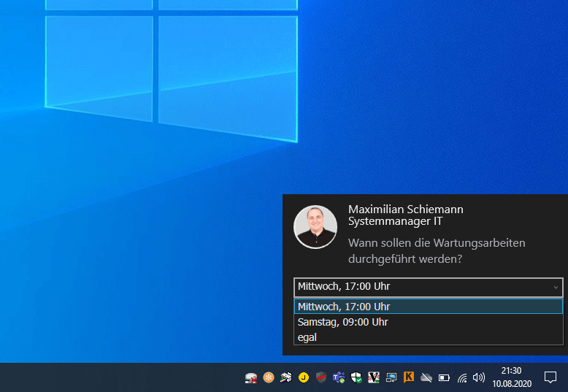Open the Action Center notification icon
Viewport: 568px width, 392px height.
pyautogui.click(x=550, y=377)
